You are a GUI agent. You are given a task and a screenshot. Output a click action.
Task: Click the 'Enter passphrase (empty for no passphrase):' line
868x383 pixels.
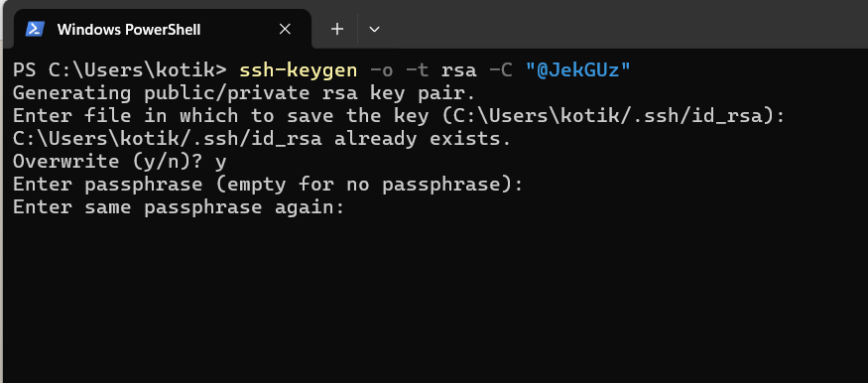(x=268, y=185)
